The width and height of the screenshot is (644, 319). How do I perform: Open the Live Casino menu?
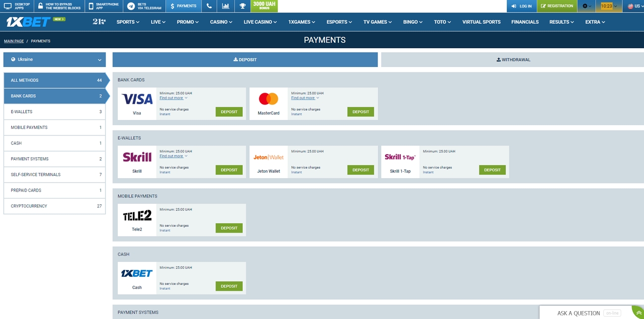(261, 22)
